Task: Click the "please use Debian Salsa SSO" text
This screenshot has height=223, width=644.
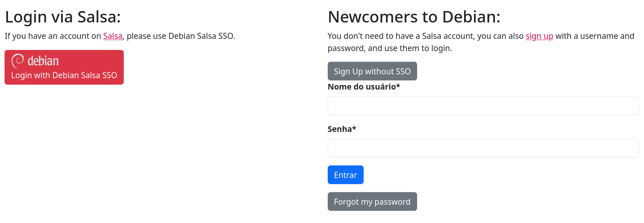Action: click(x=180, y=36)
